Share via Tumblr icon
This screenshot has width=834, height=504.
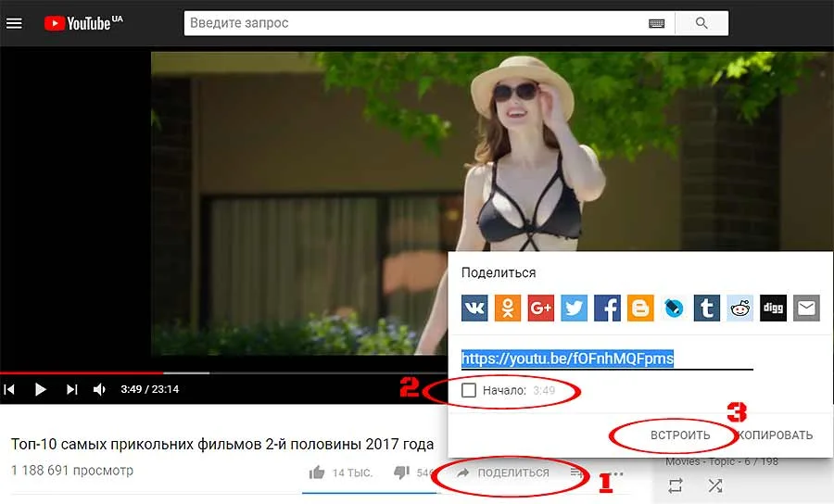pyautogui.click(x=707, y=309)
